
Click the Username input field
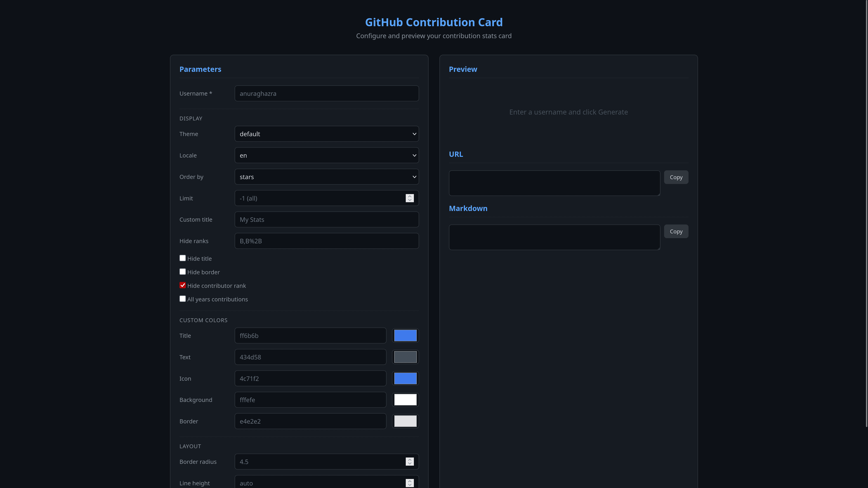click(326, 93)
